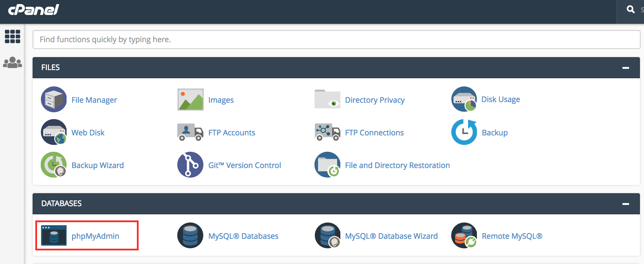Click the phpMyAdmin link

[95, 236]
